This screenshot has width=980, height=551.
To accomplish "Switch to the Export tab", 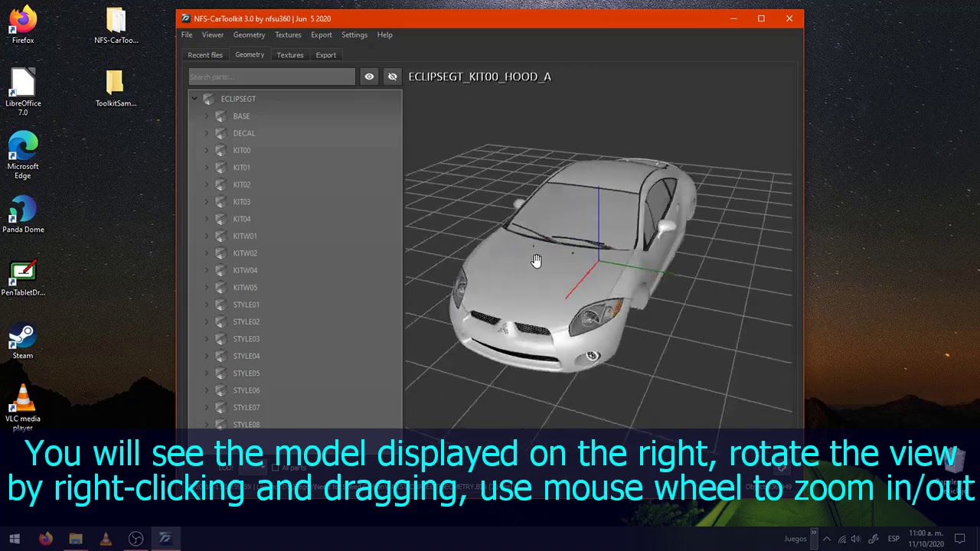I will (326, 55).
